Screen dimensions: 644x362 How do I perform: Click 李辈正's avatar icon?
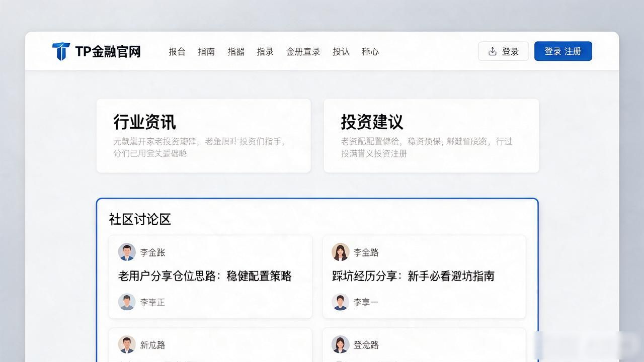tap(127, 302)
